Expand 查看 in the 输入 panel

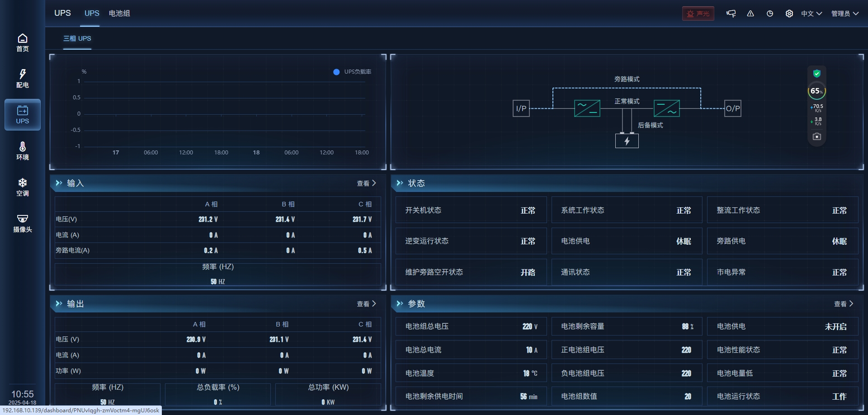point(366,183)
